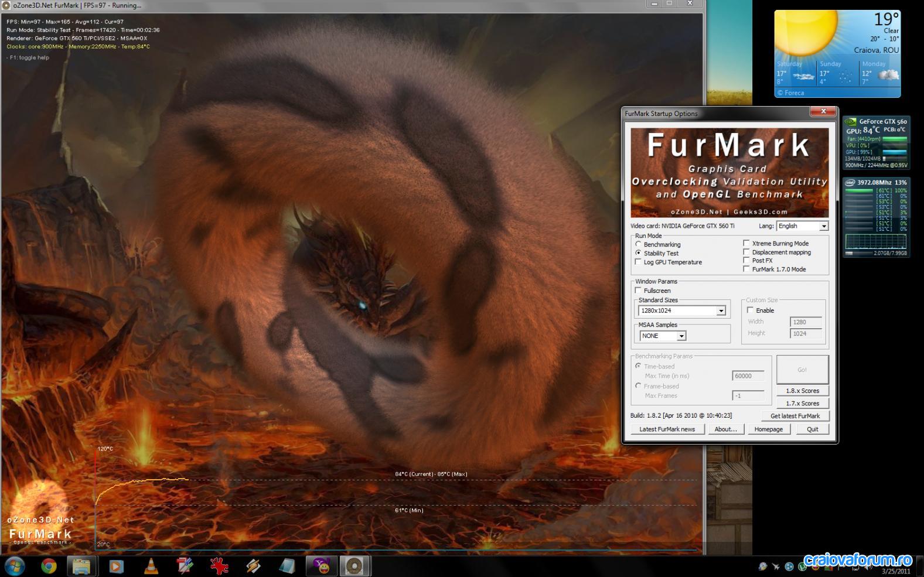Click Craiova, ROU location text
Screen dimensions: 924x577
point(876,50)
